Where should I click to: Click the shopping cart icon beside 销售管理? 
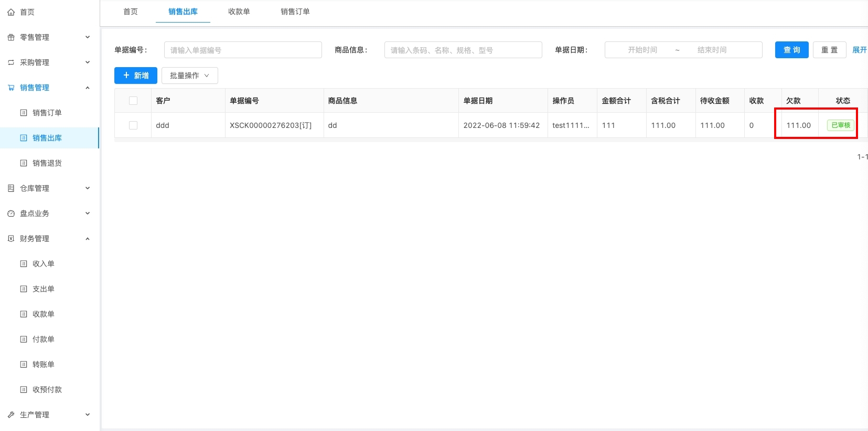(11, 88)
